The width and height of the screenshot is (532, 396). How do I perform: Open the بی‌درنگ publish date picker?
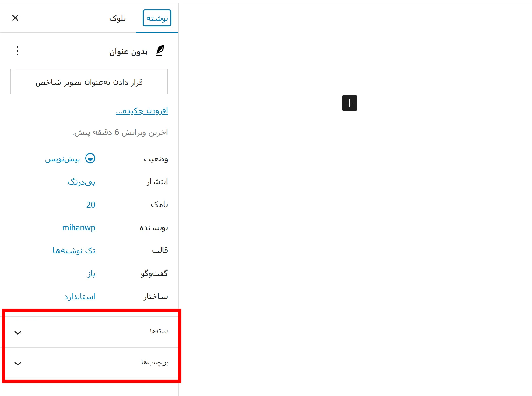coord(81,182)
